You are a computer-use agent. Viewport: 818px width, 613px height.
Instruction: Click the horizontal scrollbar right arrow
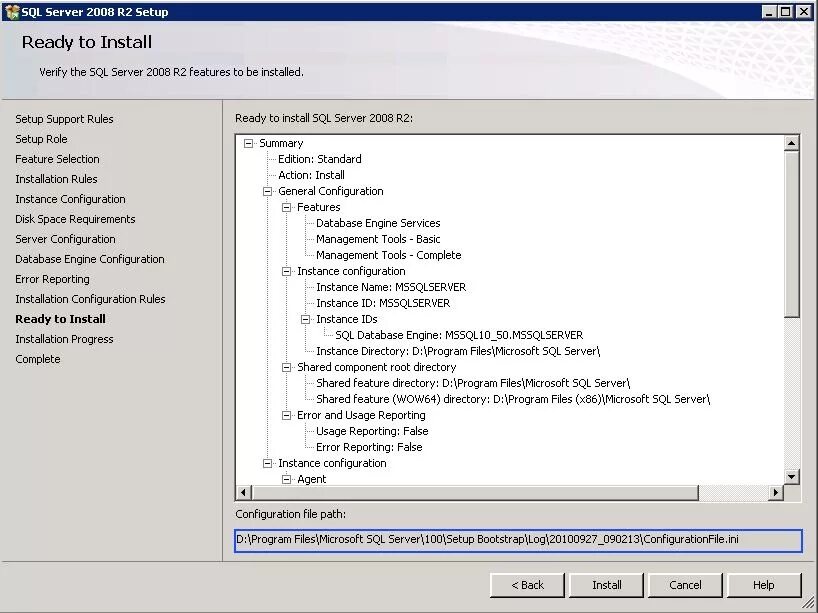tap(776, 492)
